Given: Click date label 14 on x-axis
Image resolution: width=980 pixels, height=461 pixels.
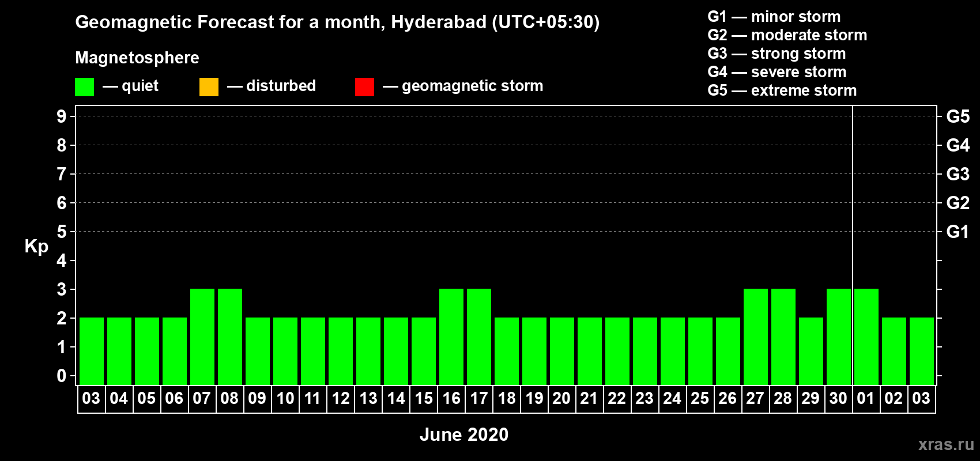Looking at the screenshot, I should pos(395,399).
